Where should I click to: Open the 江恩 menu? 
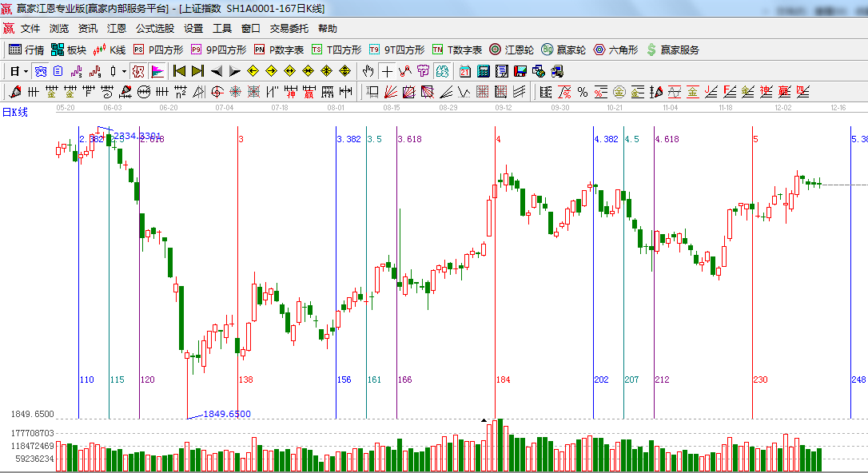(x=117, y=28)
